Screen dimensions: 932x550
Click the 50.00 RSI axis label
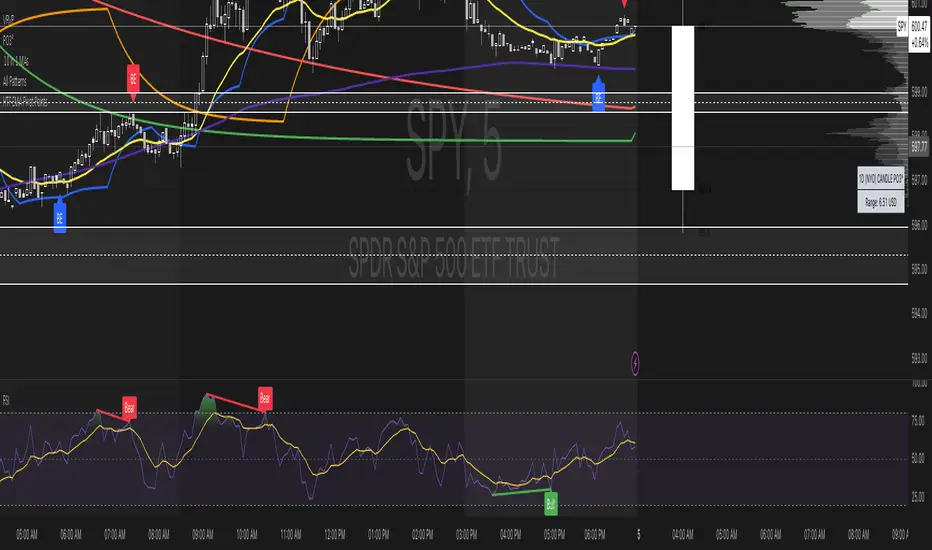918,458
